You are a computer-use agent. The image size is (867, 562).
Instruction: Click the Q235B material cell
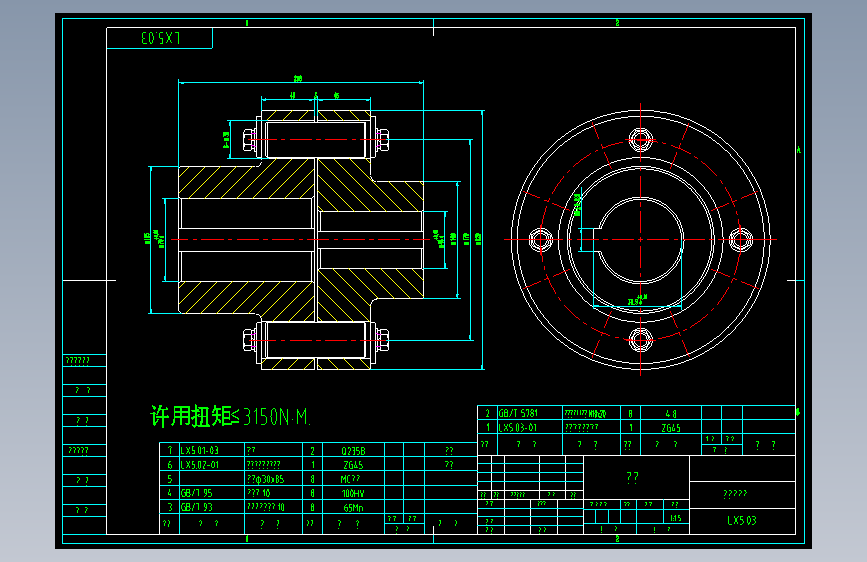coord(353,451)
